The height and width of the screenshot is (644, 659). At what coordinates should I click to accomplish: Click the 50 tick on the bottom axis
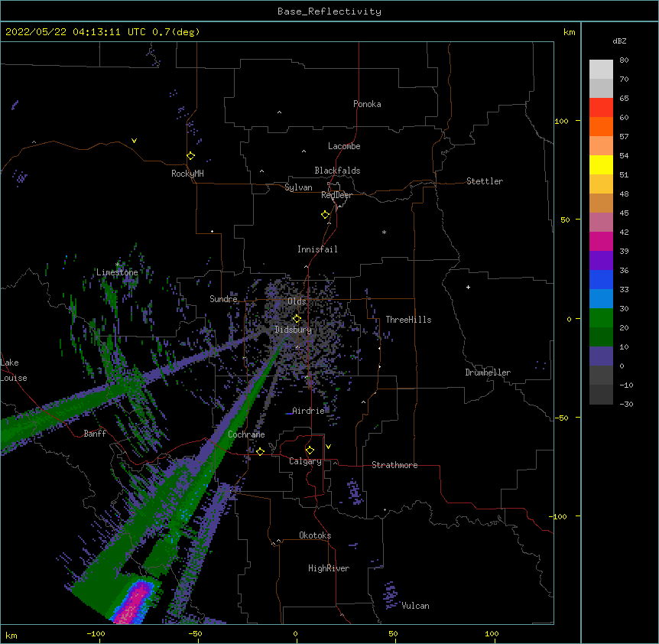393,633
